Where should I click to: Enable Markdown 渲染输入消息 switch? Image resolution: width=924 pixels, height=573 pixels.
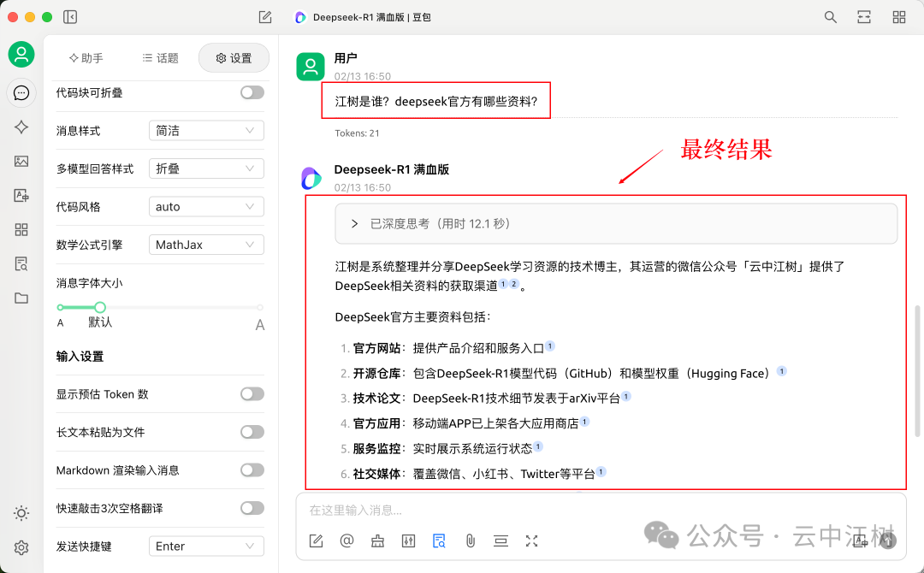click(252, 470)
